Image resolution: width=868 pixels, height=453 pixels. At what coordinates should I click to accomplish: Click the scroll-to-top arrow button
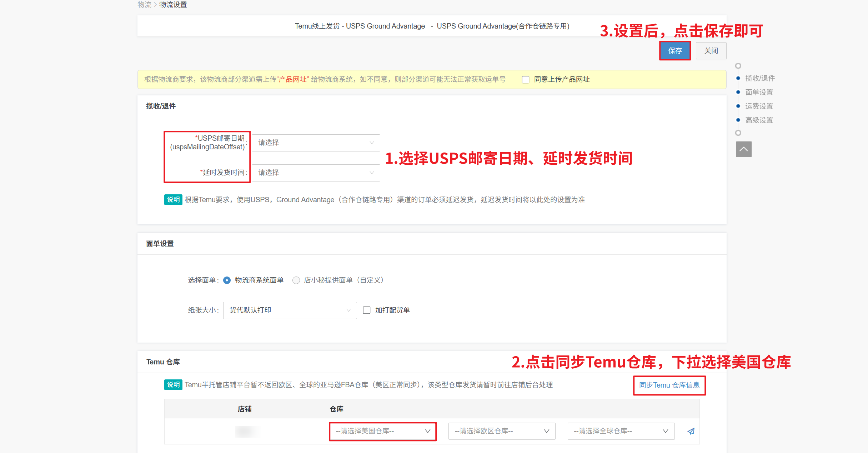tap(744, 149)
